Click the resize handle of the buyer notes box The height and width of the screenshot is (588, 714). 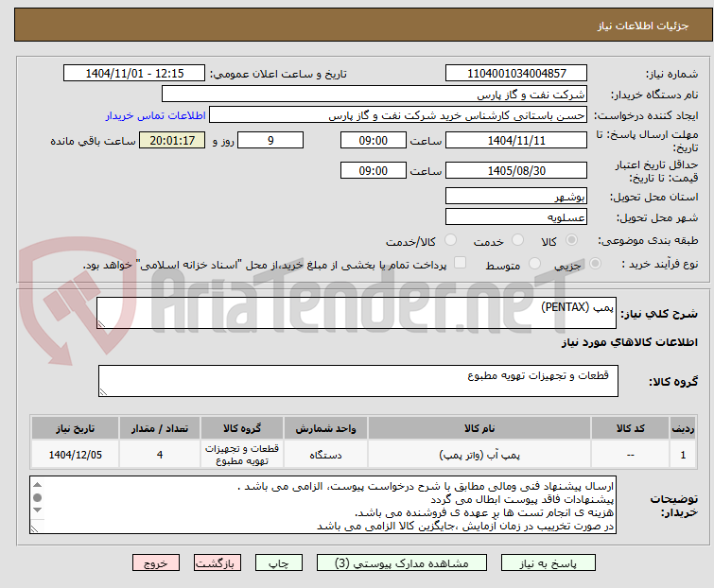(x=35, y=528)
